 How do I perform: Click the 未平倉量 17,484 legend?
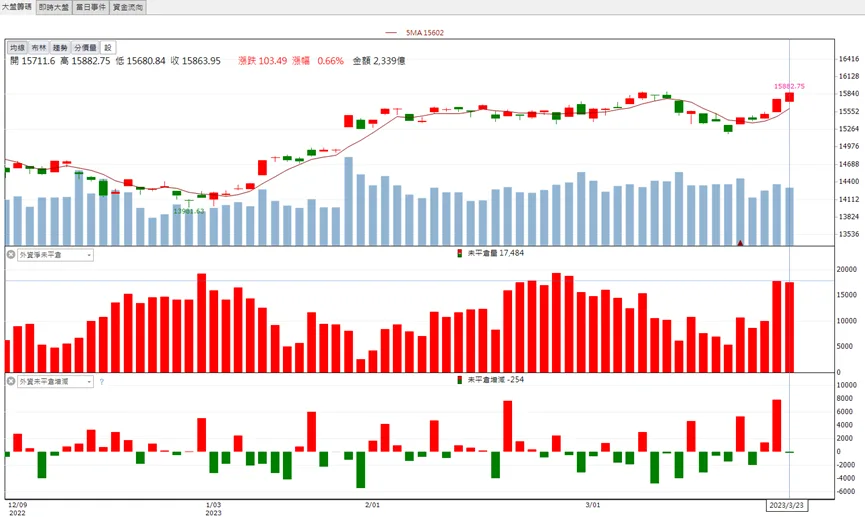pyautogui.click(x=490, y=253)
